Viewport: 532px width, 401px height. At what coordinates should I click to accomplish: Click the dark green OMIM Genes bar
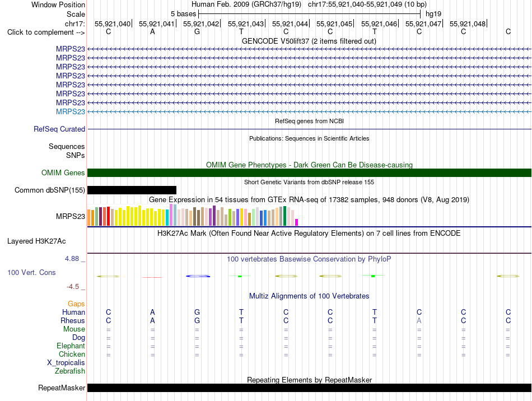click(310, 172)
